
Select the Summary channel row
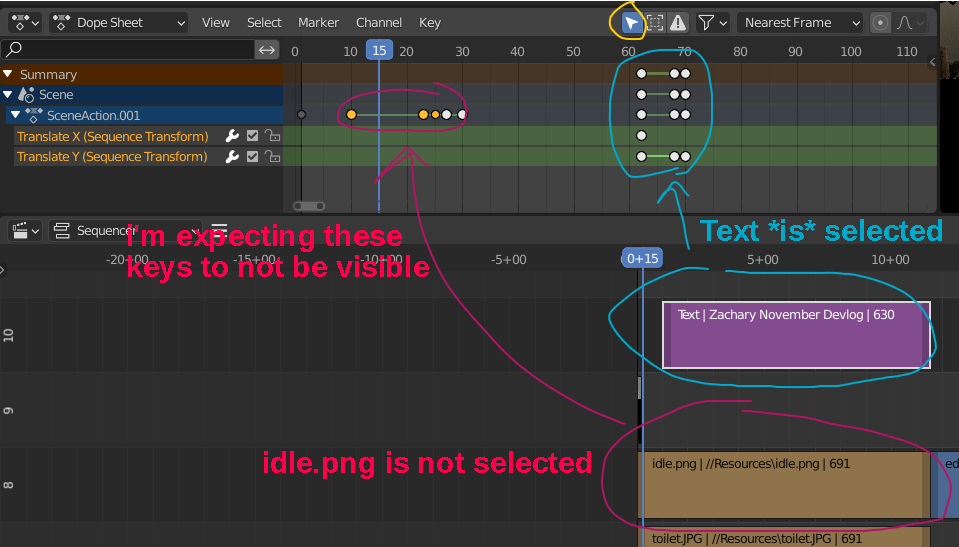click(x=141, y=74)
